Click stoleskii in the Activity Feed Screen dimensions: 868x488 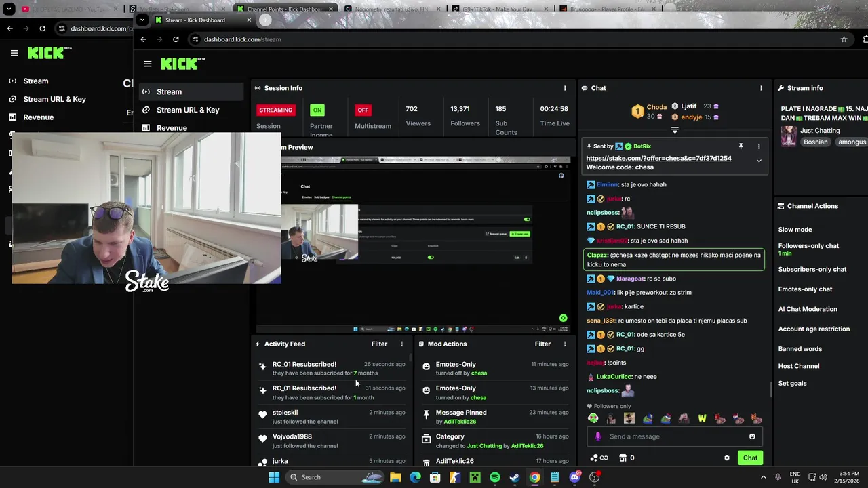(285, 412)
